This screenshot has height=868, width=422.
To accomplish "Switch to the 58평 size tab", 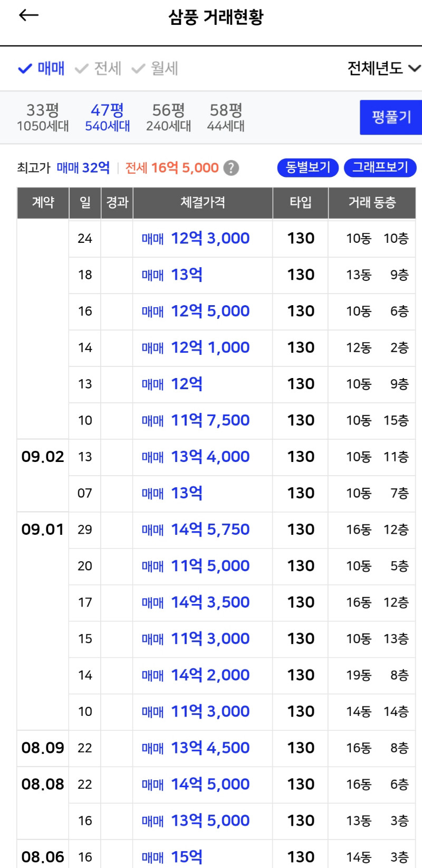I will (x=226, y=117).
